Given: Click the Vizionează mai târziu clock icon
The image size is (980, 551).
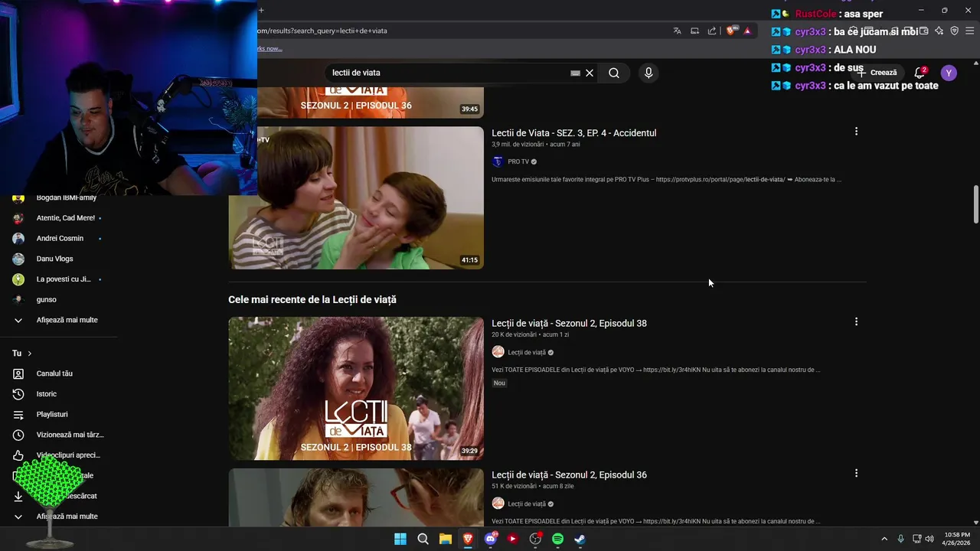Looking at the screenshot, I should (18, 435).
